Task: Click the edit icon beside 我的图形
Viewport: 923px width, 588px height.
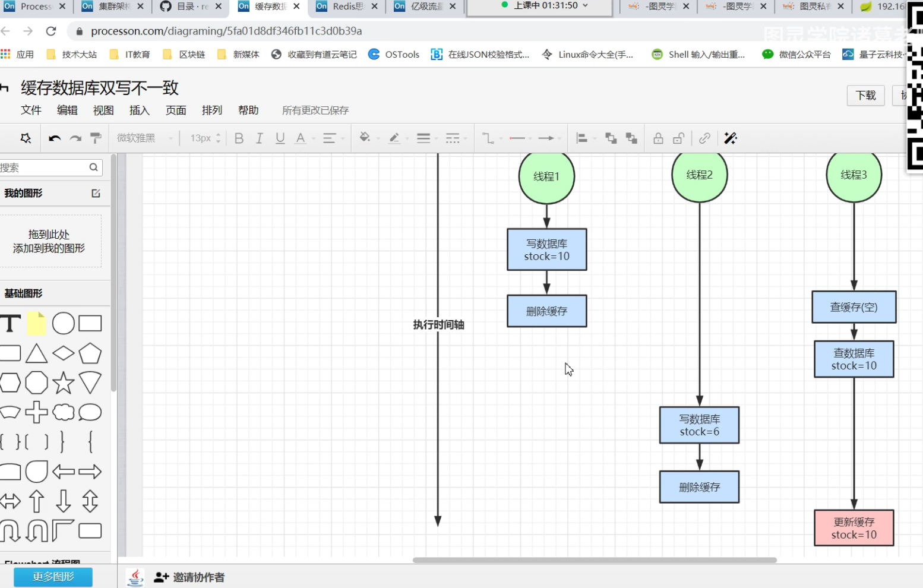Action: (96, 194)
